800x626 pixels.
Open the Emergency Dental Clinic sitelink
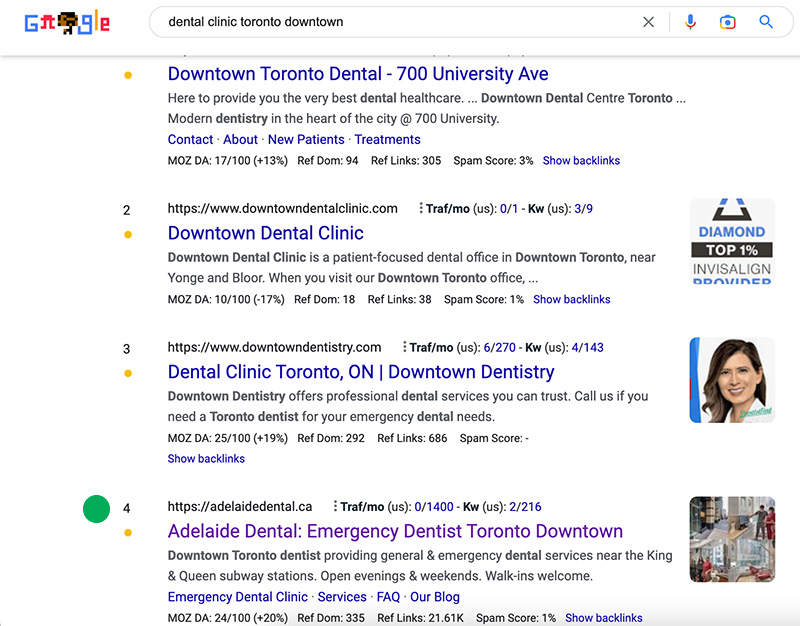[x=238, y=597]
